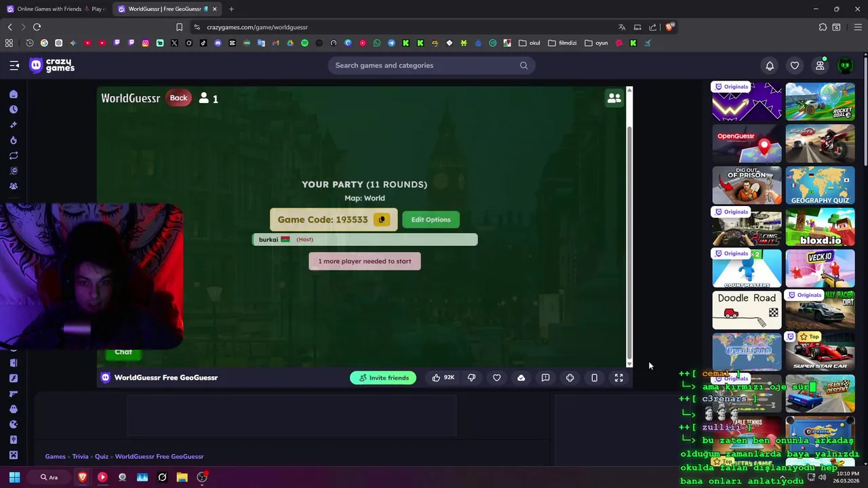Close the WorldGuessr browser tab
868x488 pixels.
[x=215, y=9]
